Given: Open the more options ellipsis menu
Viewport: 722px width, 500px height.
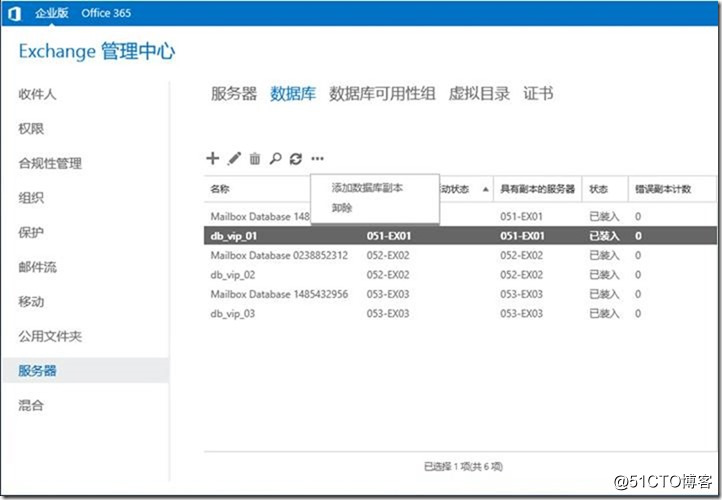Looking at the screenshot, I should (317, 159).
